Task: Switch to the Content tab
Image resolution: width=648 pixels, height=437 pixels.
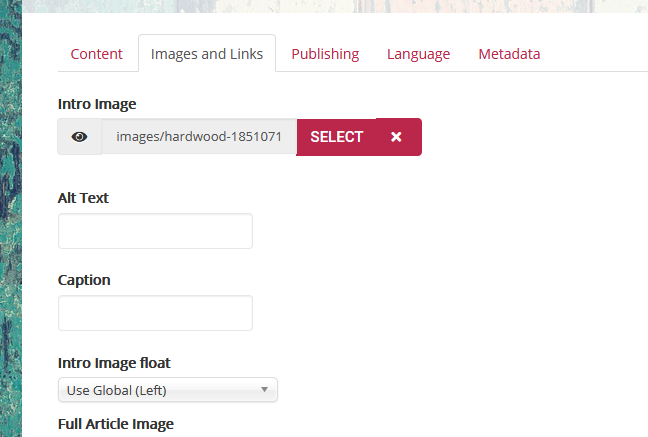Action: tap(96, 54)
